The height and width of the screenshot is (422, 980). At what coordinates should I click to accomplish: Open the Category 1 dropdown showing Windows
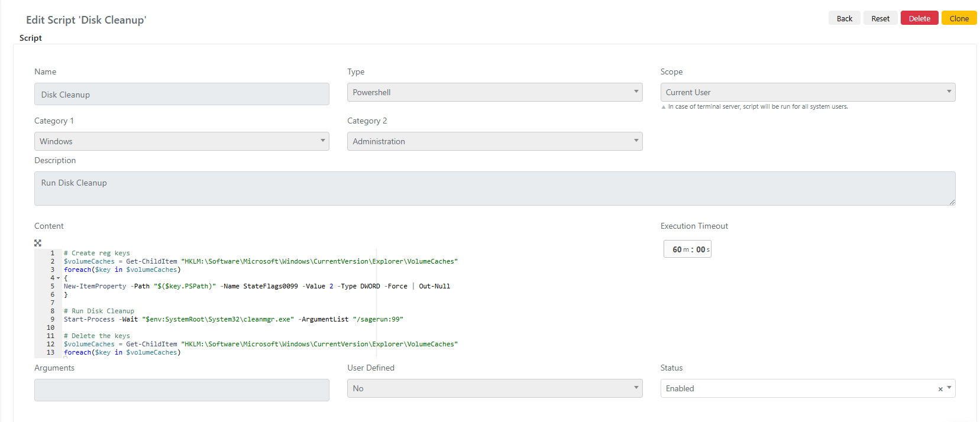tap(182, 141)
